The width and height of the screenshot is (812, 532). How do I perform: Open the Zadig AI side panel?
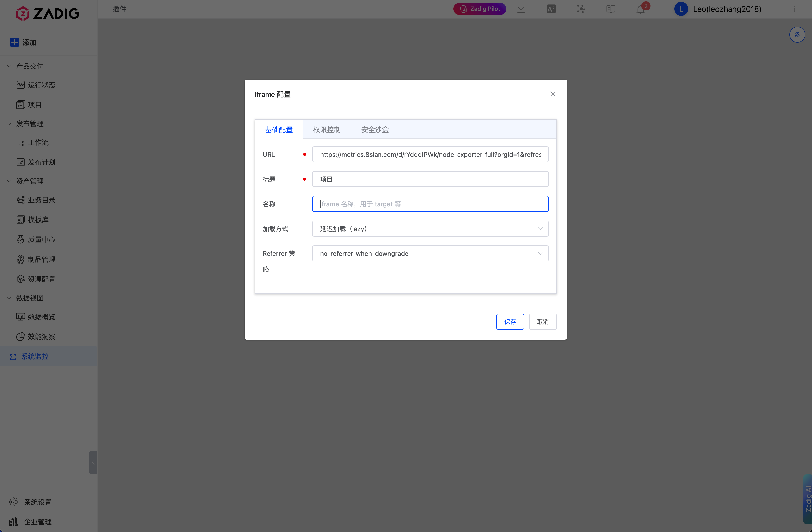coord(807,499)
